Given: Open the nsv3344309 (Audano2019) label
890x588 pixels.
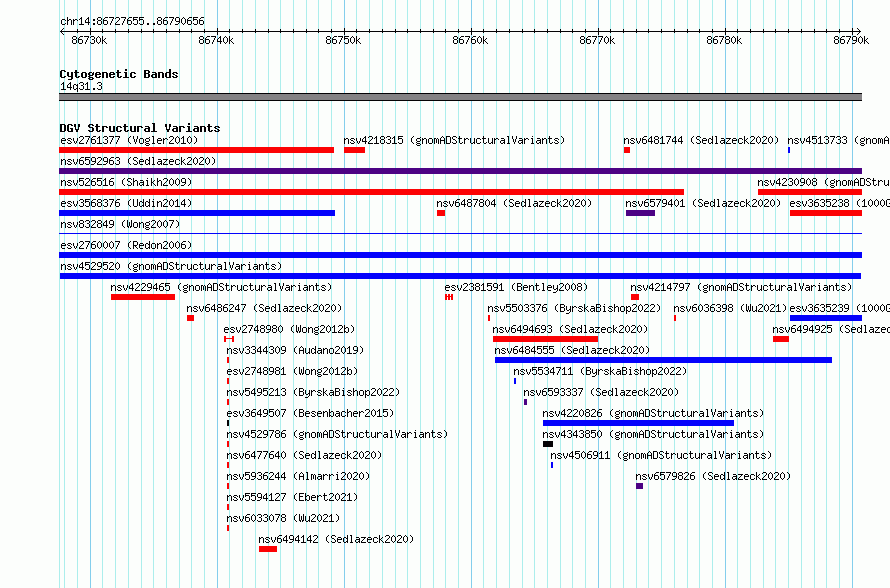Looking at the screenshot, I should tap(295, 350).
